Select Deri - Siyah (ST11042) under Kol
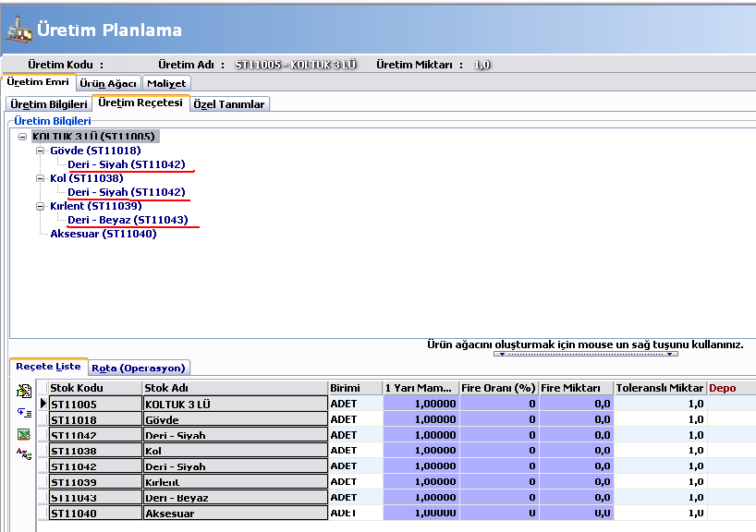Image resolution: width=756 pixels, height=532 pixels. pyautogui.click(x=127, y=192)
